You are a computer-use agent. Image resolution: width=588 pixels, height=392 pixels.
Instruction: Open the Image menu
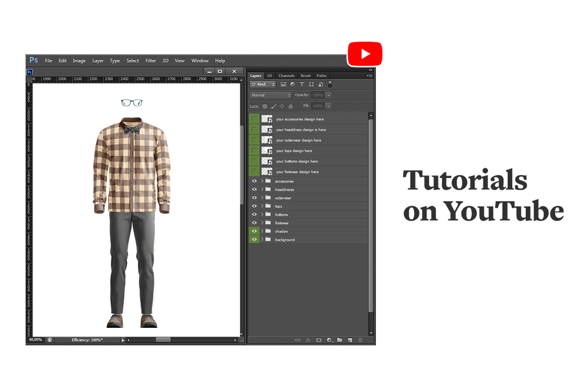click(79, 61)
